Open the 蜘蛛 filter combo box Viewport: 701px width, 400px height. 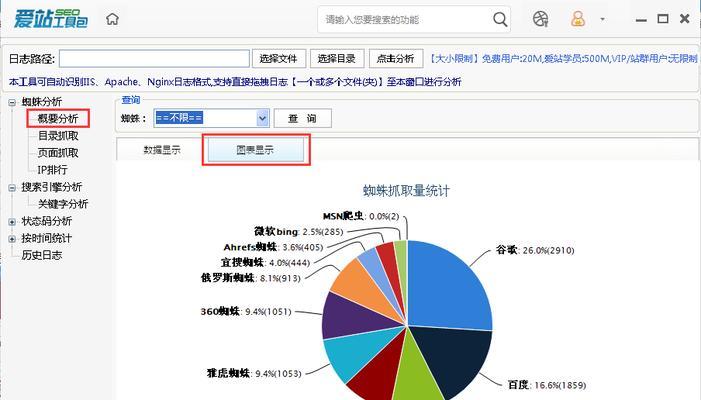click(x=211, y=118)
